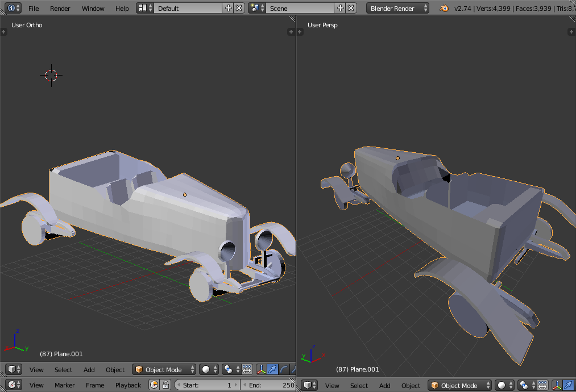576x392 pixels.
Task: Click the Info editor type icon
Action: 11,8
